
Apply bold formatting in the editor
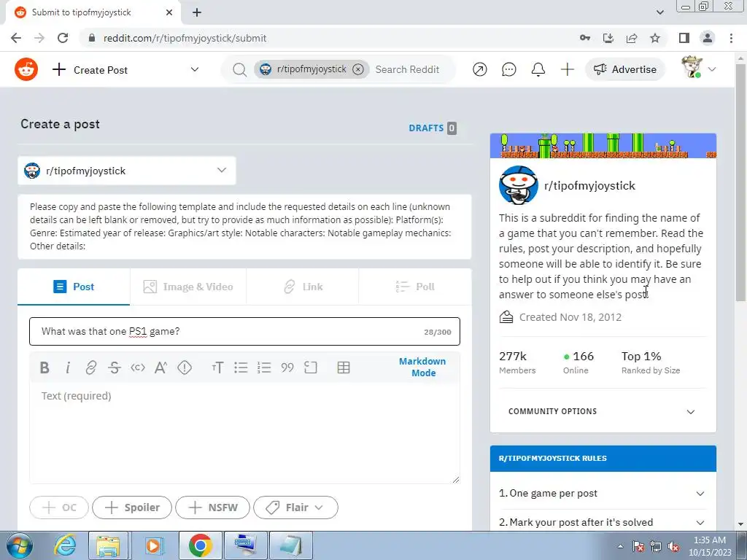point(44,367)
